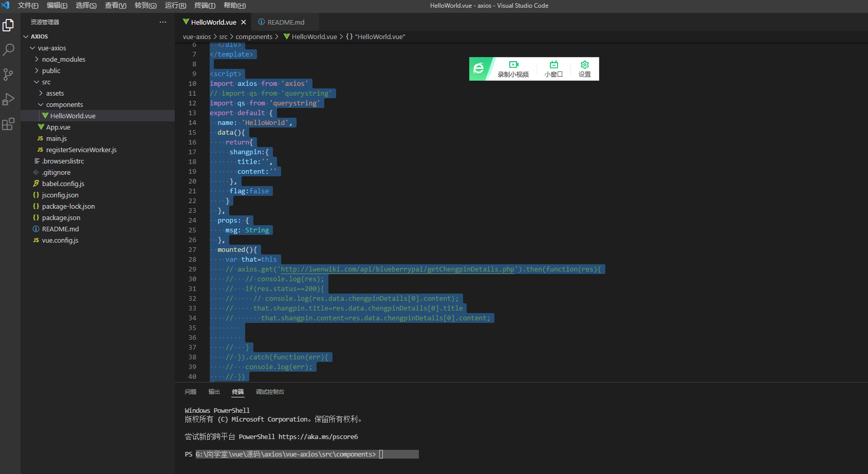The height and width of the screenshot is (474, 868).
Task: Click the 资源管理器 panel title
Action: tap(45, 22)
